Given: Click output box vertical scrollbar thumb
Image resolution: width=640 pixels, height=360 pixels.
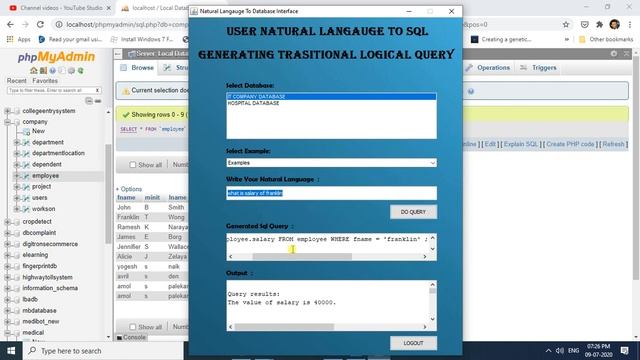Looking at the screenshot, I should [x=432, y=291].
